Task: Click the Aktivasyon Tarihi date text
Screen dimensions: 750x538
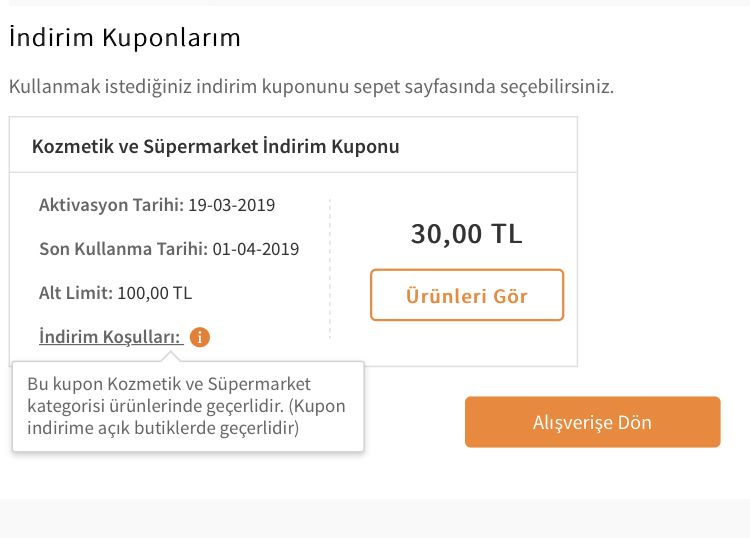Action: coord(157,205)
